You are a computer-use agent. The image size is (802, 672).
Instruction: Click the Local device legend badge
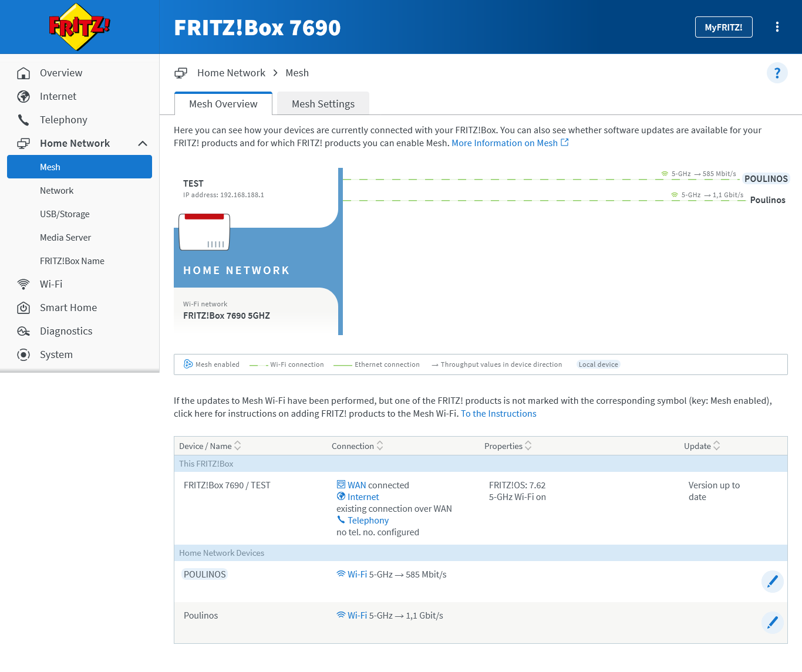(x=598, y=364)
